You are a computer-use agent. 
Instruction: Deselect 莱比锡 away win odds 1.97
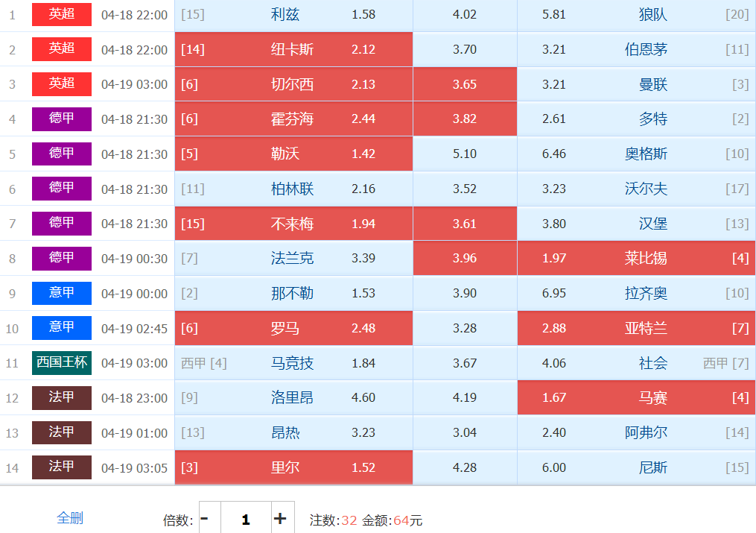(x=635, y=259)
